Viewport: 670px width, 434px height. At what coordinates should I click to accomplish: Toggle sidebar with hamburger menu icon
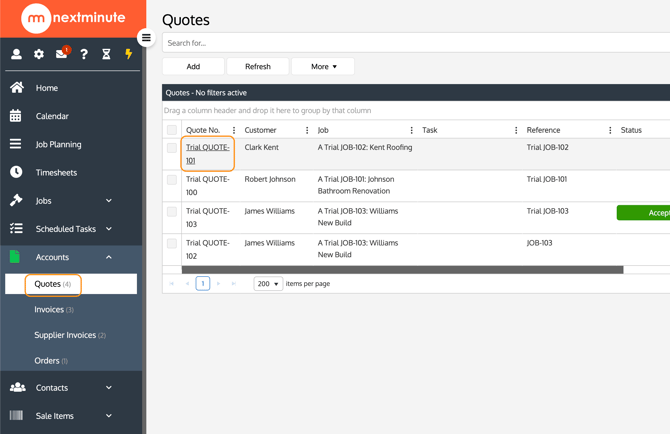pyautogui.click(x=146, y=38)
